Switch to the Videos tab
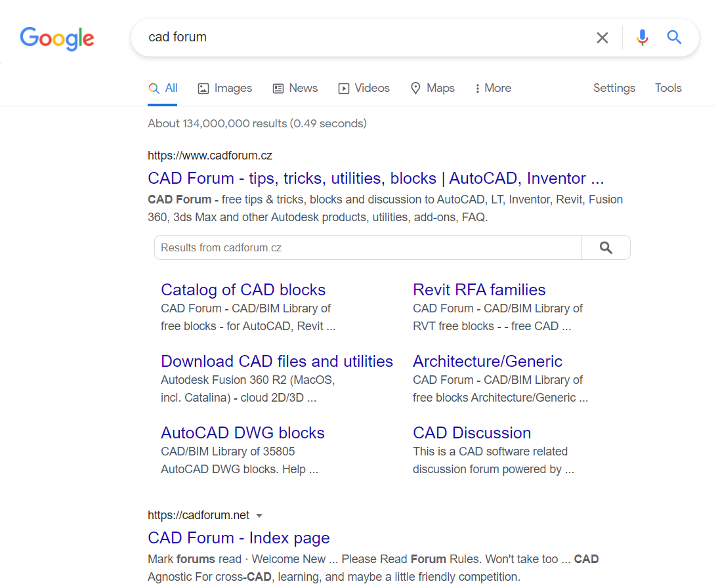Viewport: 716px width, 588px height. click(x=364, y=88)
